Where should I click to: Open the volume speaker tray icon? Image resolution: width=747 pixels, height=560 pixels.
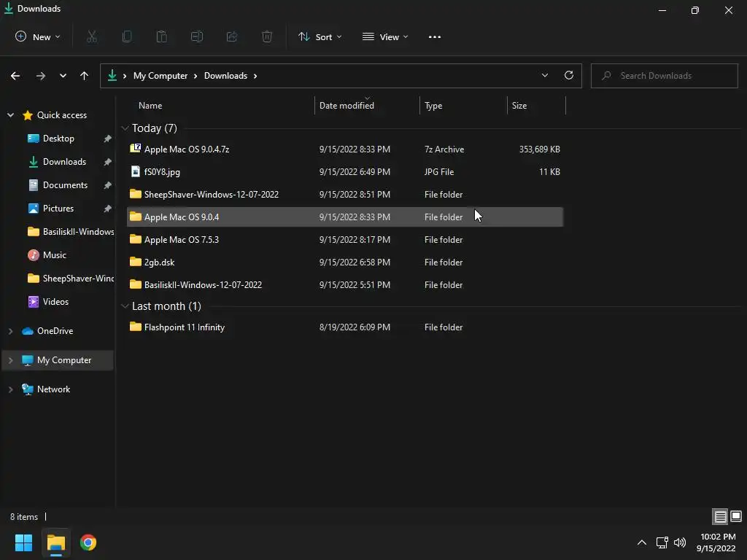tap(680, 542)
